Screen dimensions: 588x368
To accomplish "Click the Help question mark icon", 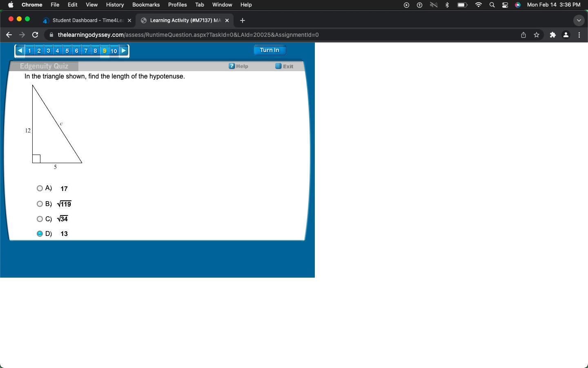I will click(232, 66).
